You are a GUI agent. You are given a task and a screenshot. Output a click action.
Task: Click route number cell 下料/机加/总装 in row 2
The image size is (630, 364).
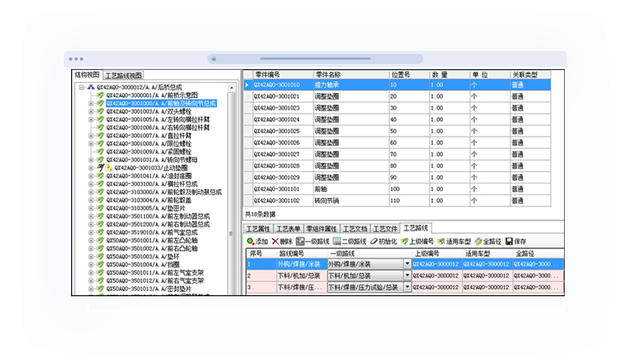[302, 276]
